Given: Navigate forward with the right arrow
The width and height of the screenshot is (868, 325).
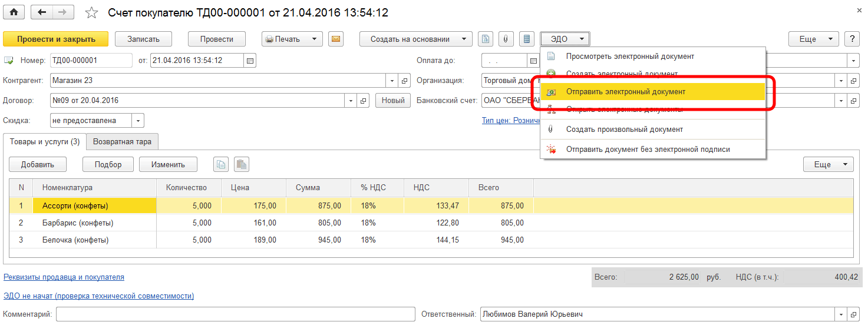Looking at the screenshot, I should coord(63,12).
